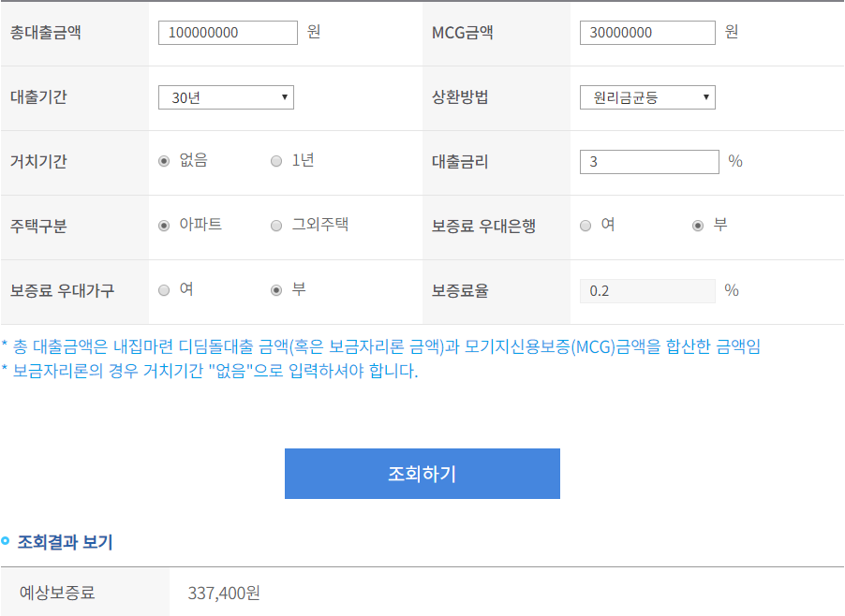Click the 보증료 우대가구 label
This screenshot has width=845, height=616.
63,291
